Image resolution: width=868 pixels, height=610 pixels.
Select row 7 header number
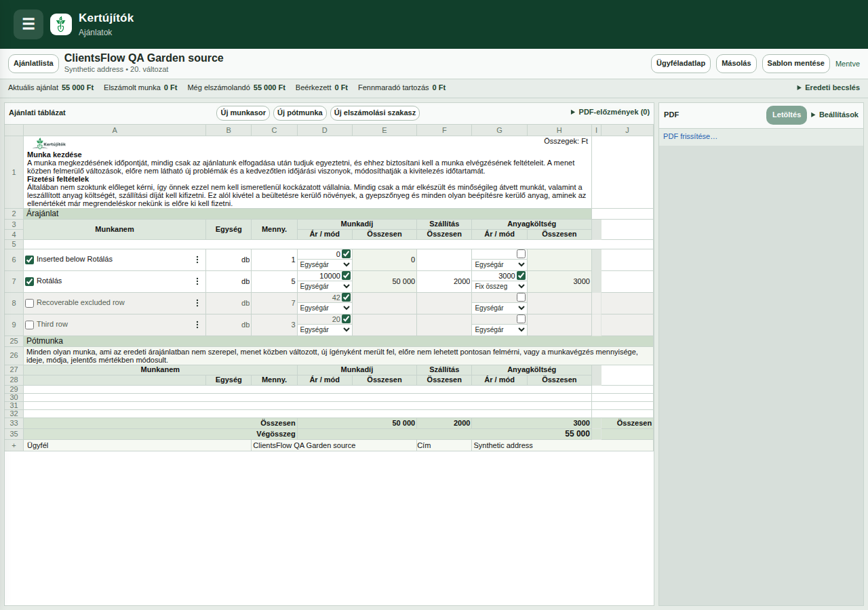(x=14, y=281)
